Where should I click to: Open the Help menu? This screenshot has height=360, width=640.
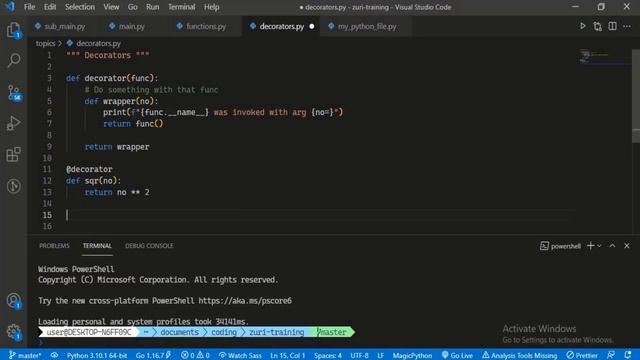pyautogui.click(x=211, y=7)
